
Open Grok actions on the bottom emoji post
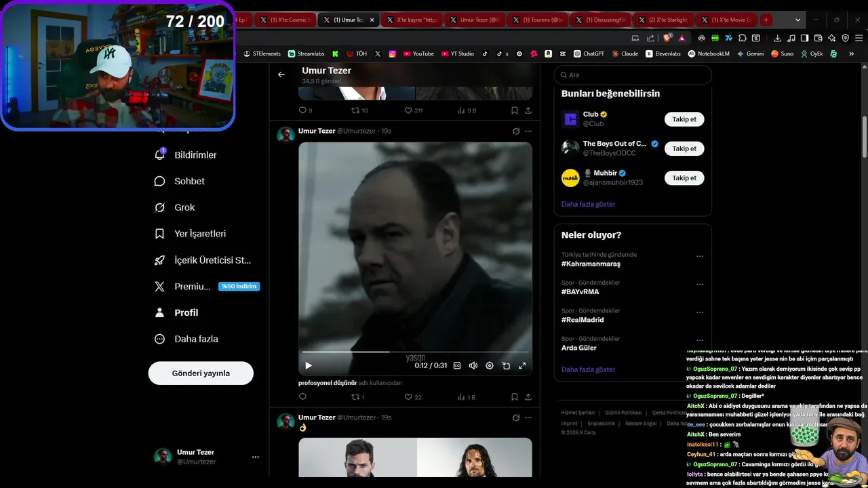pos(516,418)
